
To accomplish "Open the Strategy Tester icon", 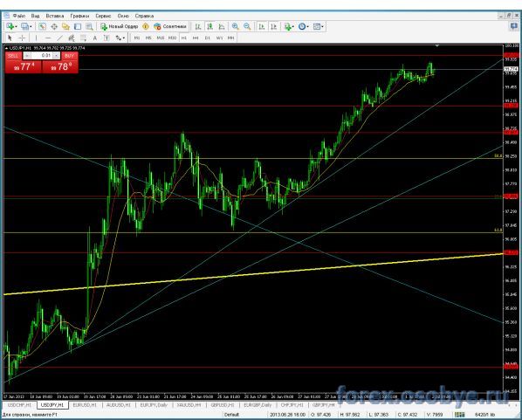I will (89, 27).
